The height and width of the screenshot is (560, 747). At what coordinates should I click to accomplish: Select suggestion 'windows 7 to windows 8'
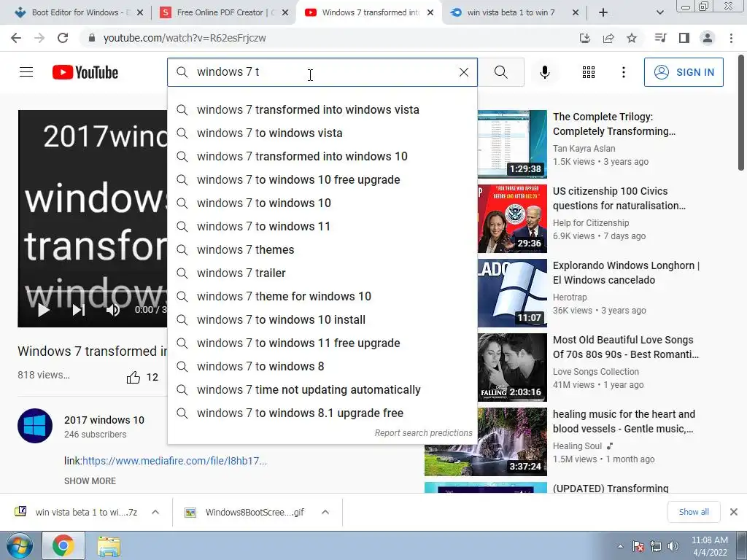(322, 367)
